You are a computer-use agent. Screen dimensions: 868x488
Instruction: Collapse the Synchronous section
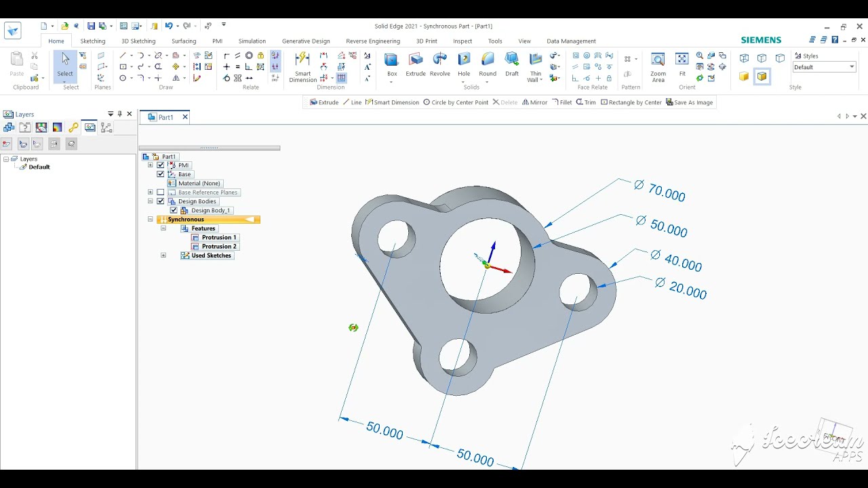[x=151, y=220]
